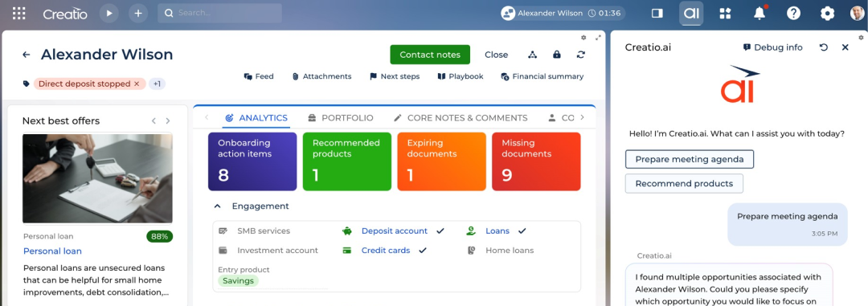This screenshot has height=306, width=868.
Task: Open Attachments
Action: (321, 76)
